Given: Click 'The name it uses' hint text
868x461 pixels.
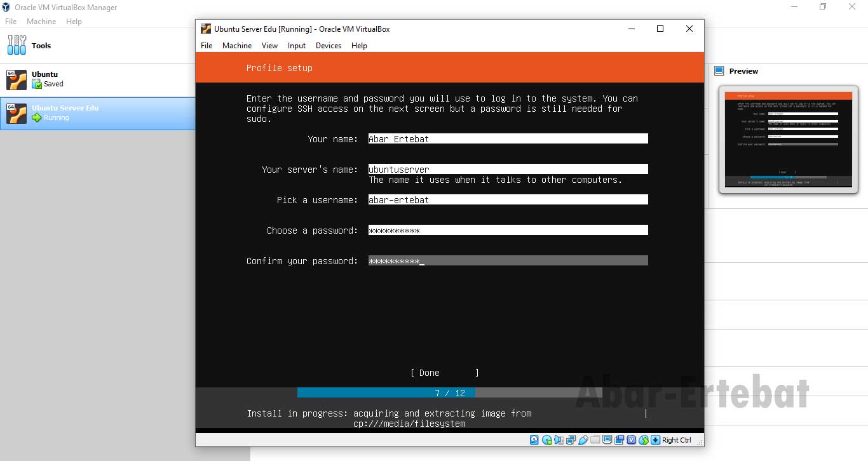Looking at the screenshot, I should coord(496,180).
